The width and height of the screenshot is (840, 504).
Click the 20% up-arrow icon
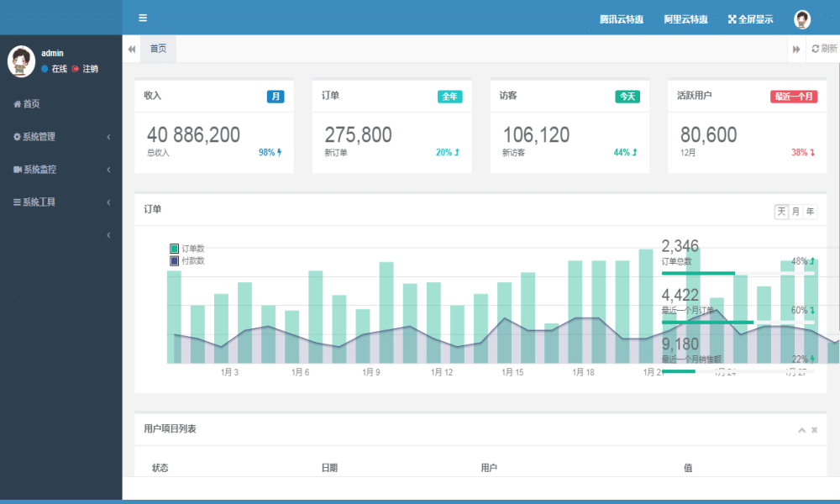pos(457,153)
